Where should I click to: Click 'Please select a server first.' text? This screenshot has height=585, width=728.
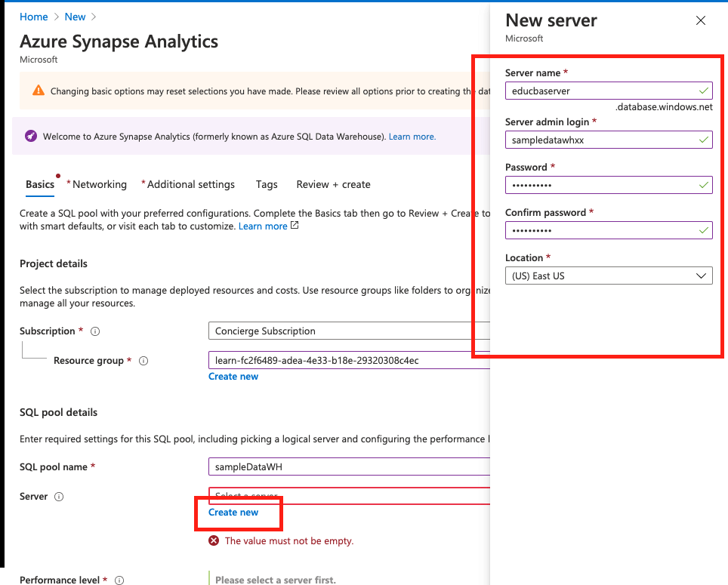tap(276, 580)
